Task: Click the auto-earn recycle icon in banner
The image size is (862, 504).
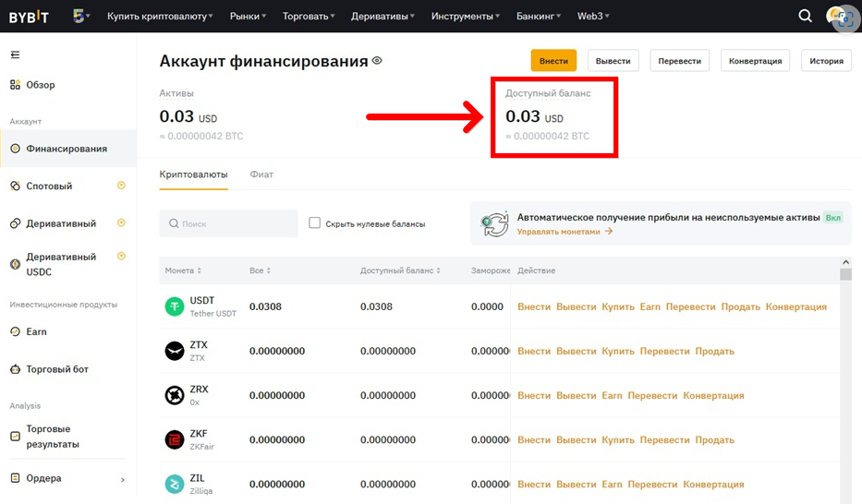Action: point(495,224)
